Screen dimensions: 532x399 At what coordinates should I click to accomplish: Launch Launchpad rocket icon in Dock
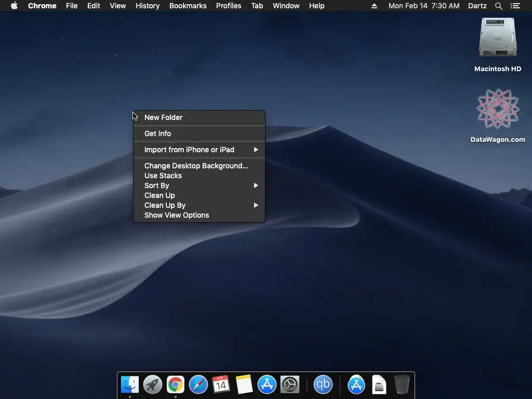pyautogui.click(x=152, y=385)
